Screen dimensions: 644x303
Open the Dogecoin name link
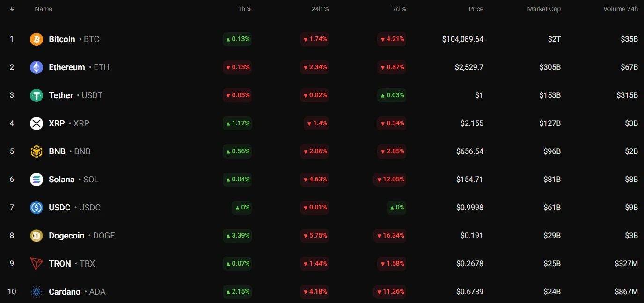(66, 236)
